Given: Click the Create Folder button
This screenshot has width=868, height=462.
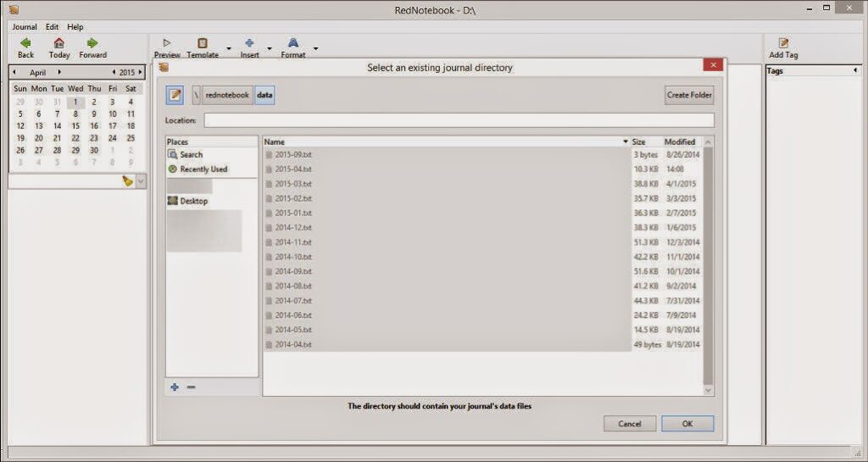Looking at the screenshot, I should point(689,95).
